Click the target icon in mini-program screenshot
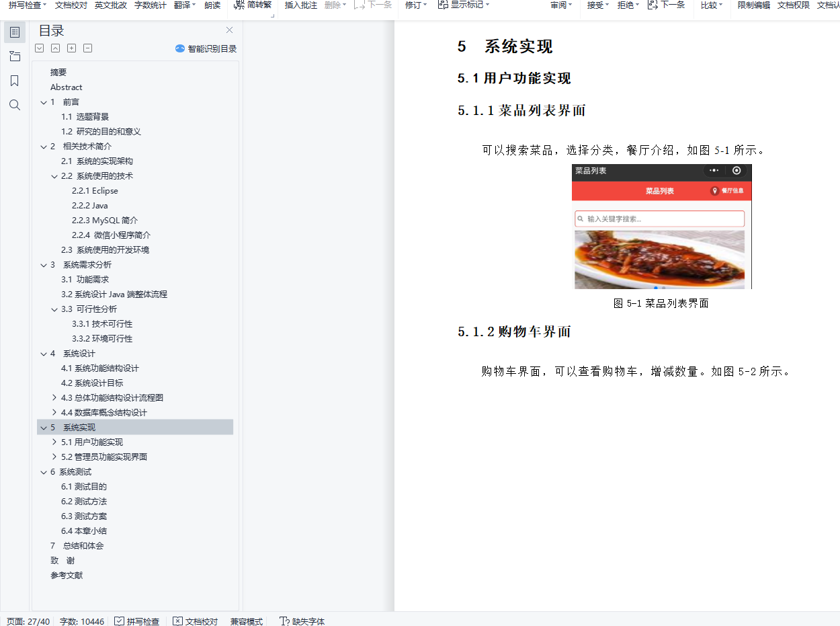This screenshot has width=840, height=626. (737, 171)
